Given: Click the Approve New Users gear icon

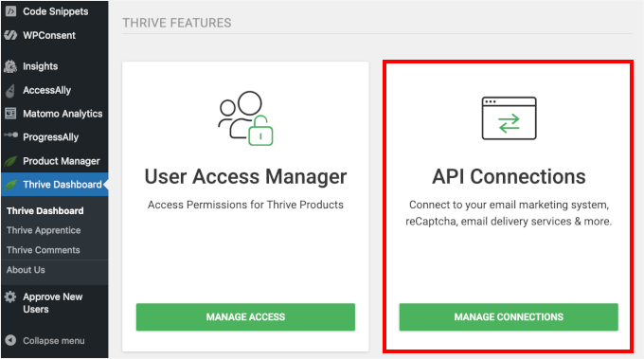Looking at the screenshot, I should [10, 296].
